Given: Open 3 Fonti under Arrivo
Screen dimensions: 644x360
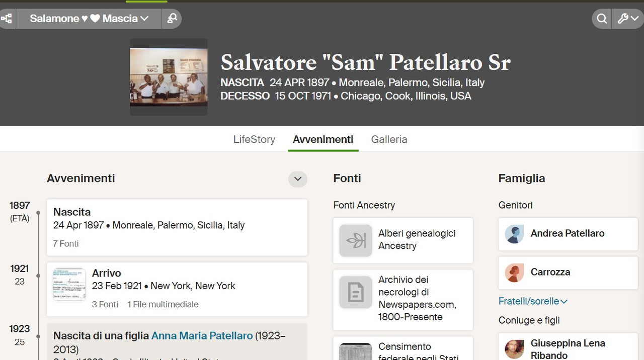Looking at the screenshot, I should point(105,304).
